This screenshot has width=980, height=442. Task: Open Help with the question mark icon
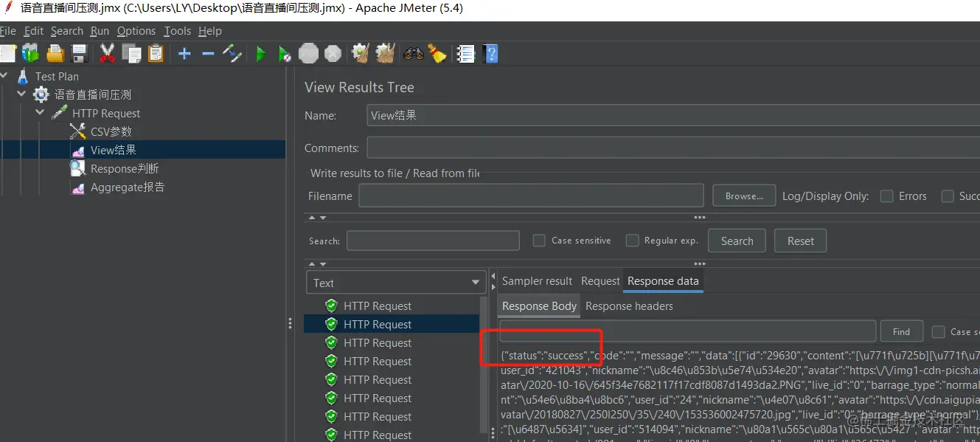click(x=490, y=53)
